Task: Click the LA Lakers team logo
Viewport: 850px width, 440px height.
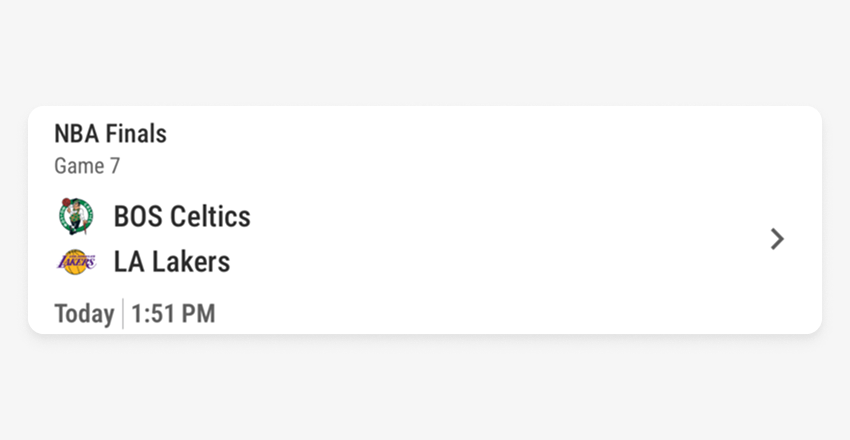Action: click(x=76, y=262)
